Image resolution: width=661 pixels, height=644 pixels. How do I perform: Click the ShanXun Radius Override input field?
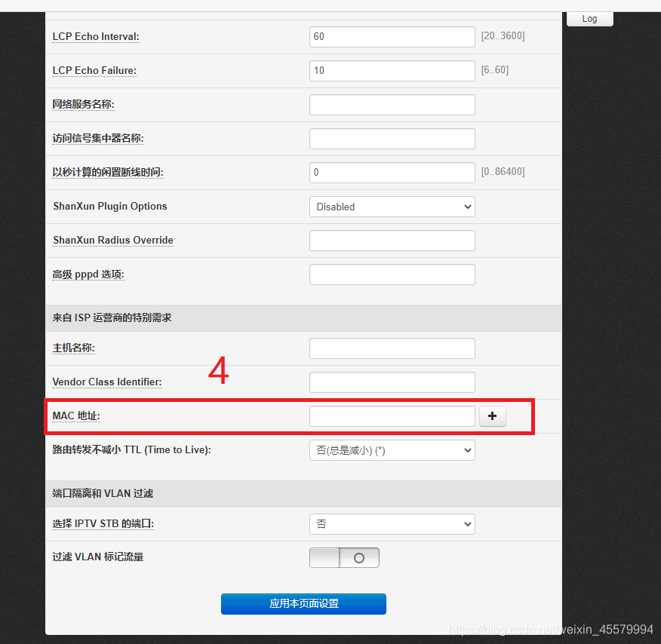[392, 241]
